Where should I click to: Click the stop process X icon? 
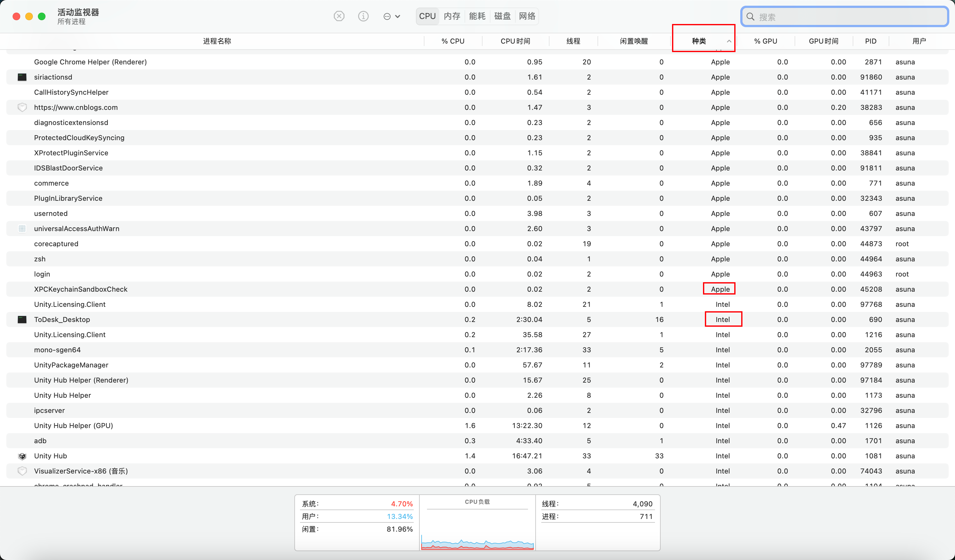pos(339,16)
